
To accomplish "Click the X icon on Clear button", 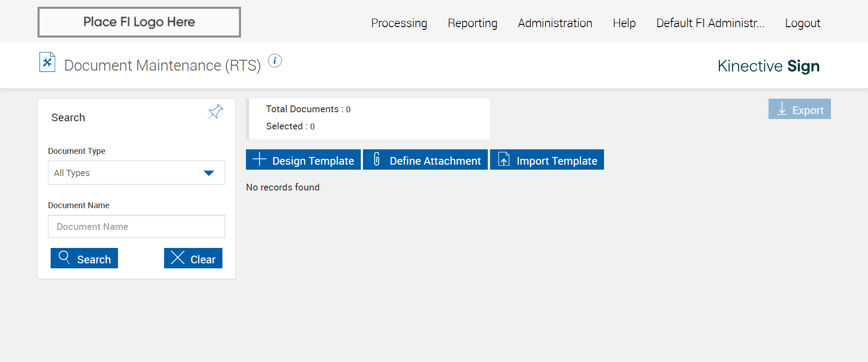I will coord(178,257).
